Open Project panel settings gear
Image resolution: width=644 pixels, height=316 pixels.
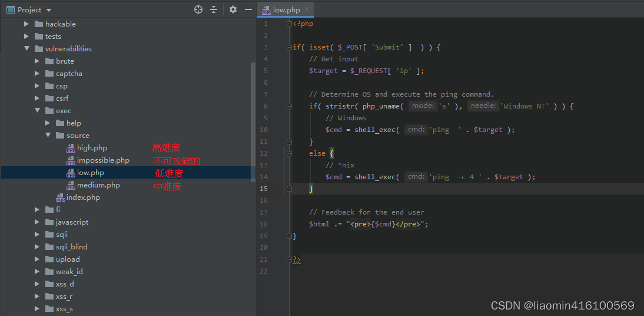pyautogui.click(x=233, y=9)
